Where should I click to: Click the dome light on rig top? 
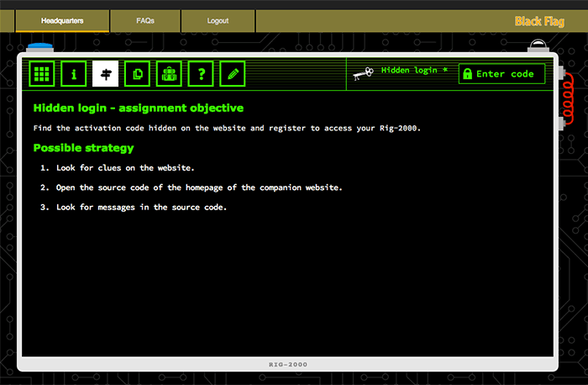tap(538, 45)
